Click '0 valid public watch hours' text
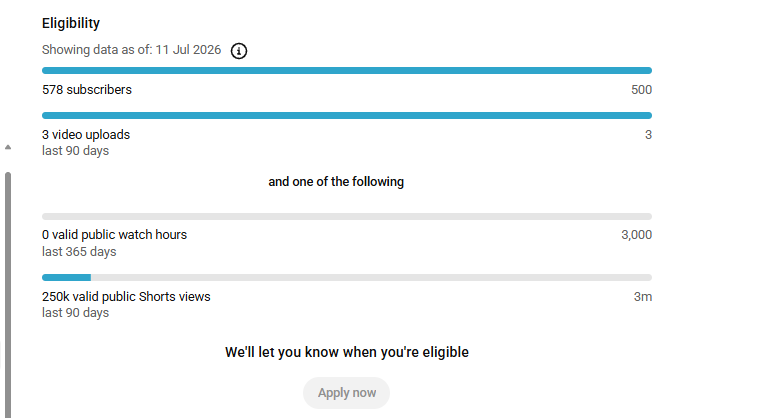Image resolution: width=768 pixels, height=418 pixels. click(115, 235)
